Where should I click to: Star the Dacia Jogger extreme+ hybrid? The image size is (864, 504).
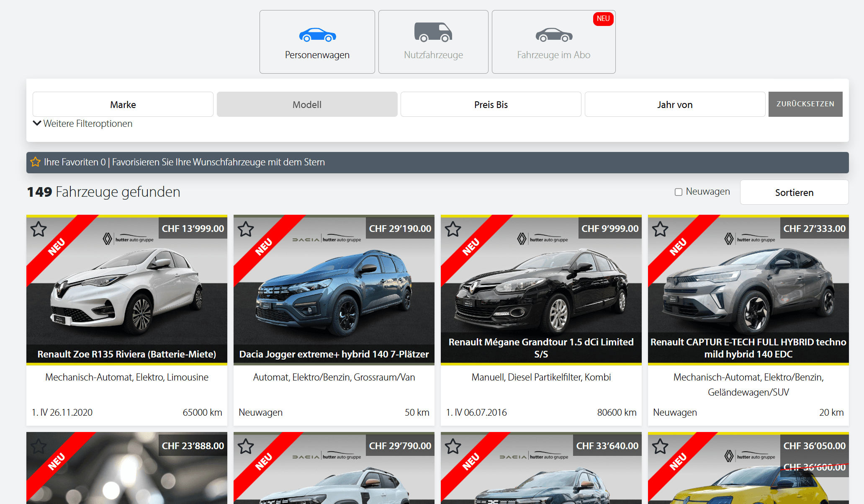pos(246,229)
